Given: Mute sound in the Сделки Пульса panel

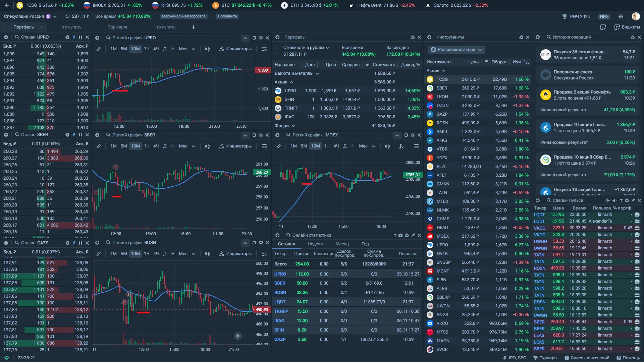Looking at the screenshot, I should [x=614, y=200].
